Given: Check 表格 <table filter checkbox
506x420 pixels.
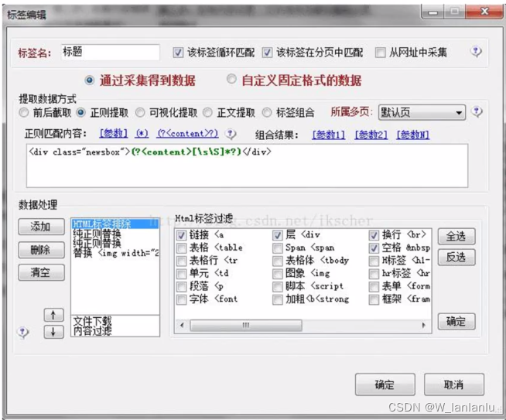Looking at the screenshot, I should pyautogui.click(x=181, y=248).
